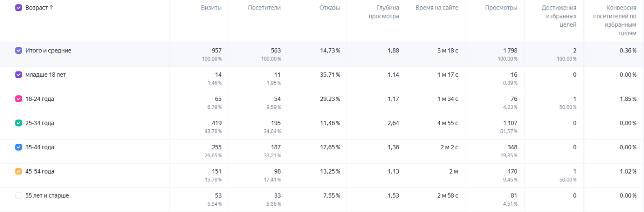Screen dimensions: 644x212
Task: Select the 55 лет и старше row label
Action: pyautogui.click(x=47, y=195)
